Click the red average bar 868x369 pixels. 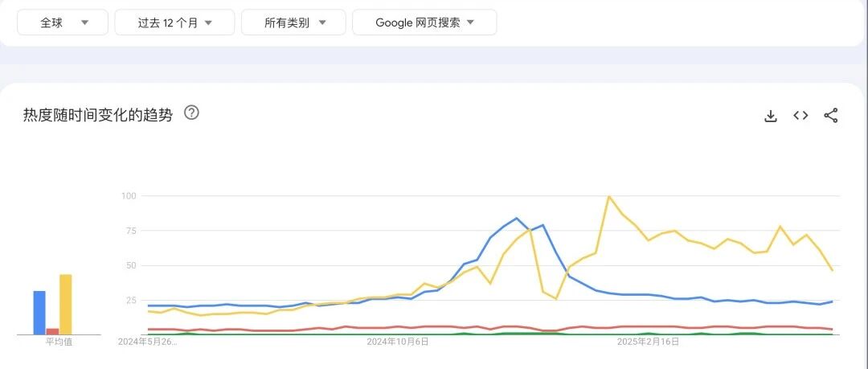pos(52,331)
